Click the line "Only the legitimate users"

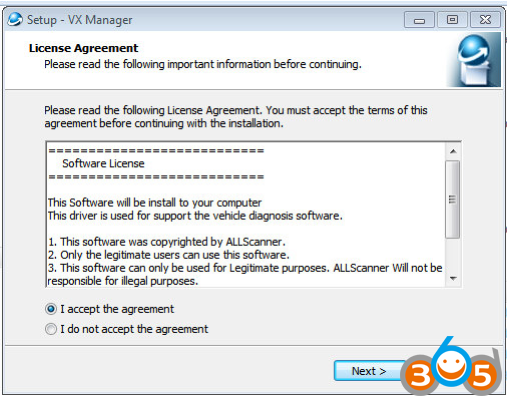[x=169, y=255]
